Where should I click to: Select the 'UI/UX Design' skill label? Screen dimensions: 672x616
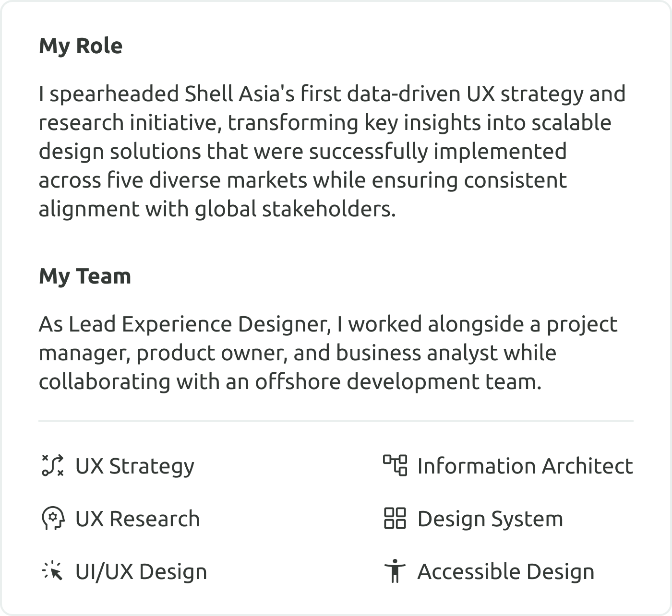pos(141,571)
